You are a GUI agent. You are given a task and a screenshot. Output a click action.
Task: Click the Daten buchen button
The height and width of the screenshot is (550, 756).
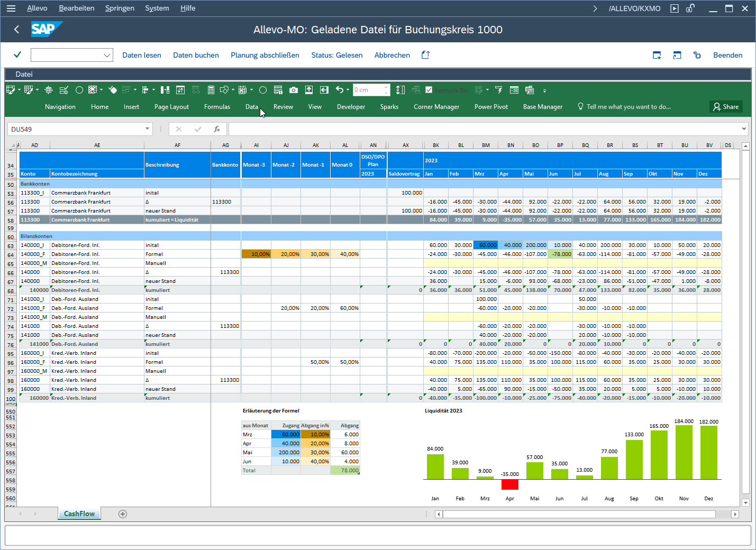click(x=196, y=55)
